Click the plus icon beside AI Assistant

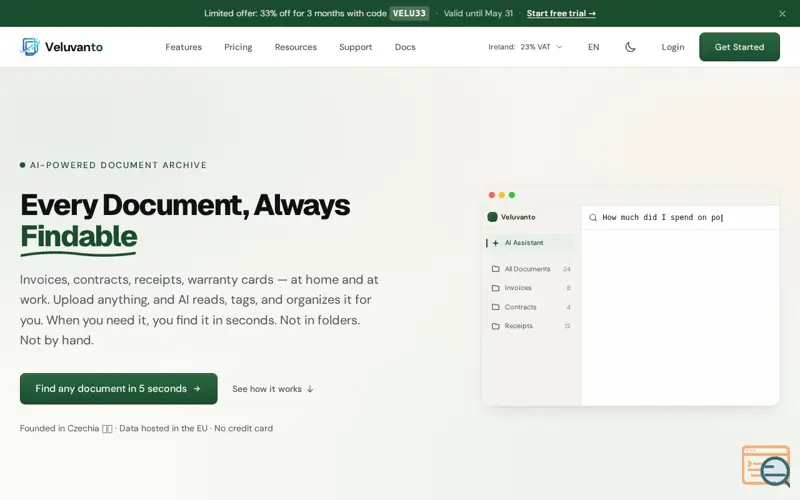coord(495,243)
